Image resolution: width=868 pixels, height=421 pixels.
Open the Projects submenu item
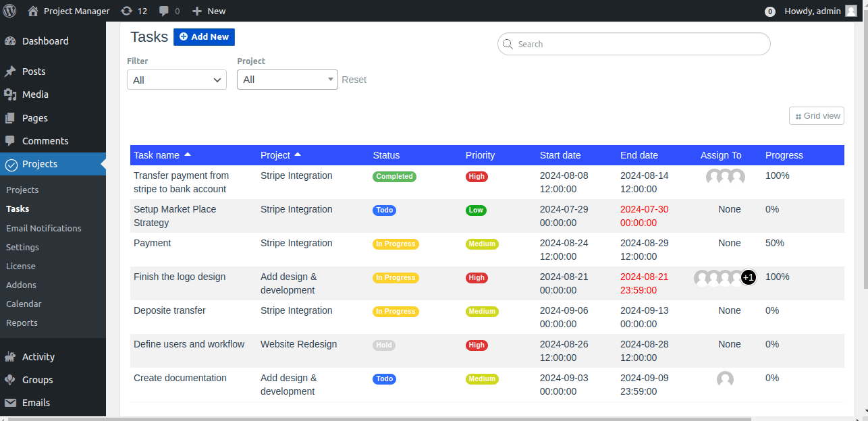pyautogui.click(x=22, y=190)
